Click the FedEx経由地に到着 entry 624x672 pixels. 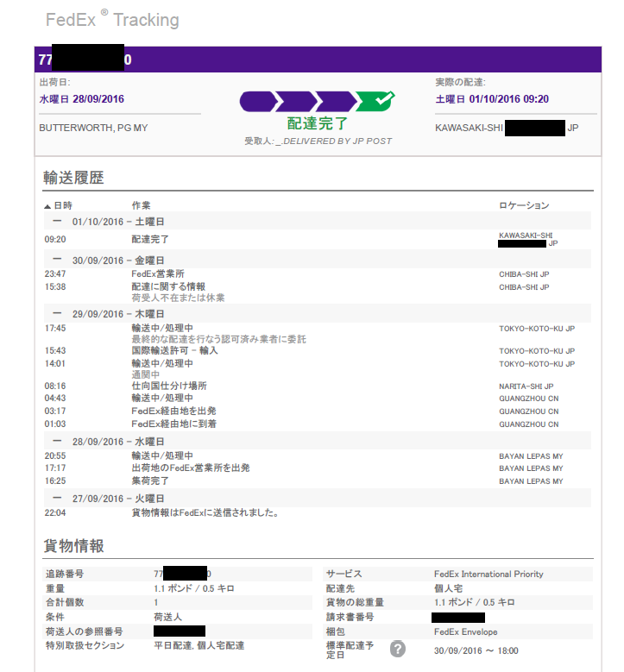173,424
